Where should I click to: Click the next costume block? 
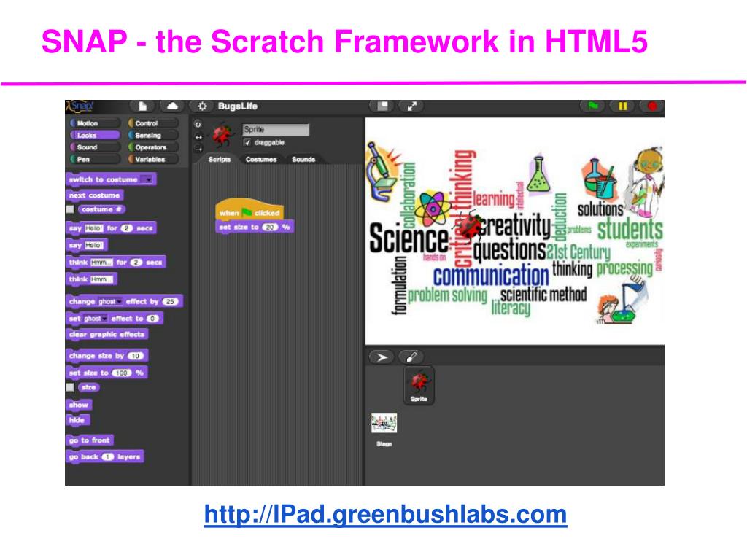click(94, 195)
